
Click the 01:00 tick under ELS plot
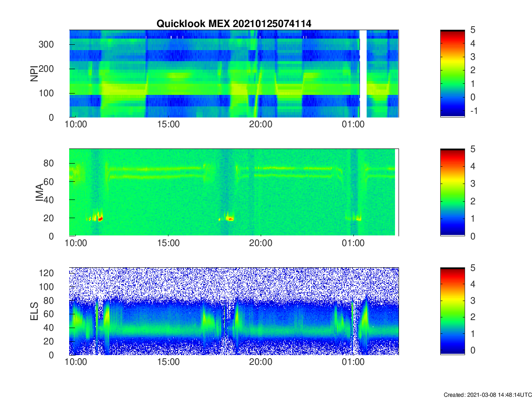click(x=353, y=362)
